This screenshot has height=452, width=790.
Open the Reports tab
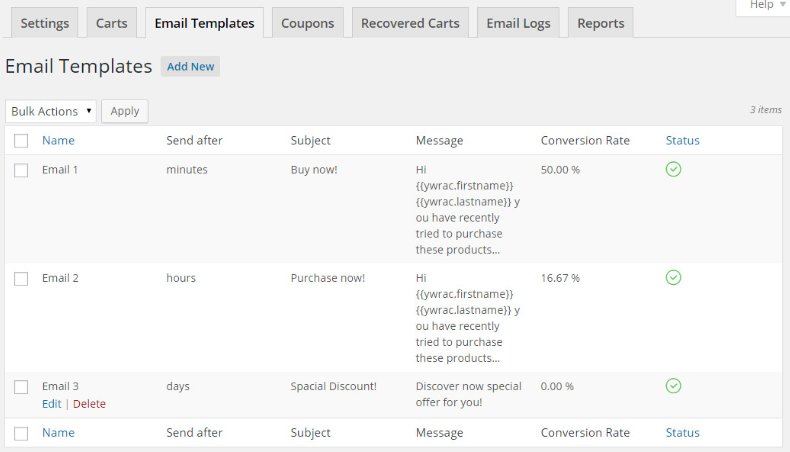601,23
